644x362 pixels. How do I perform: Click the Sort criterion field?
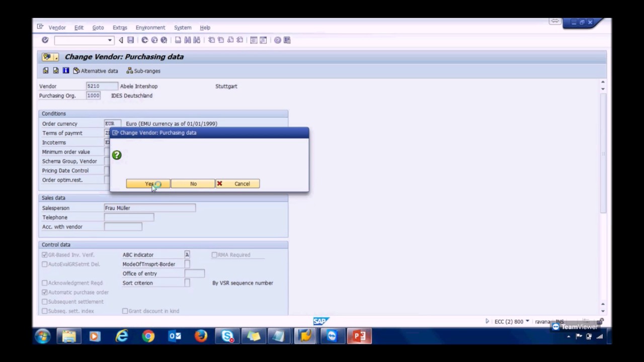point(187,283)
